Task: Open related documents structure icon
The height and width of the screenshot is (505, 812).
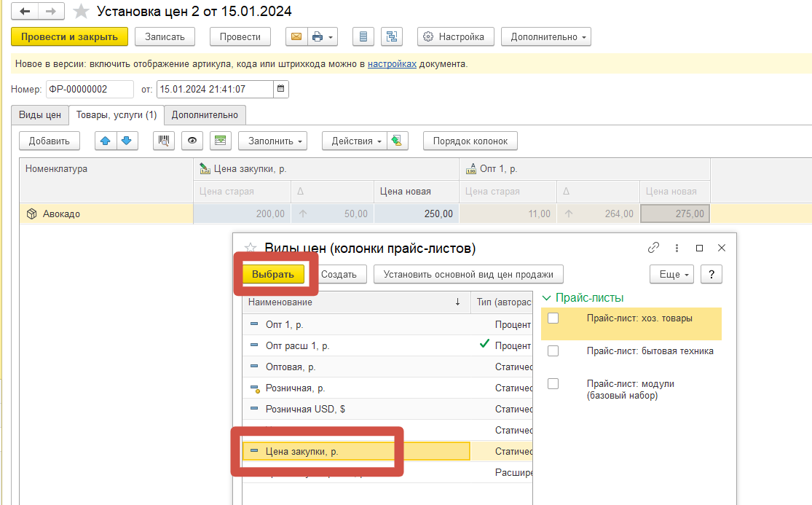Action: click(392, 36)
